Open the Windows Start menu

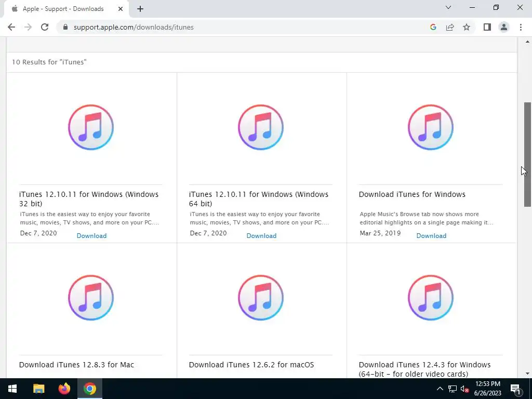[12, 389]
